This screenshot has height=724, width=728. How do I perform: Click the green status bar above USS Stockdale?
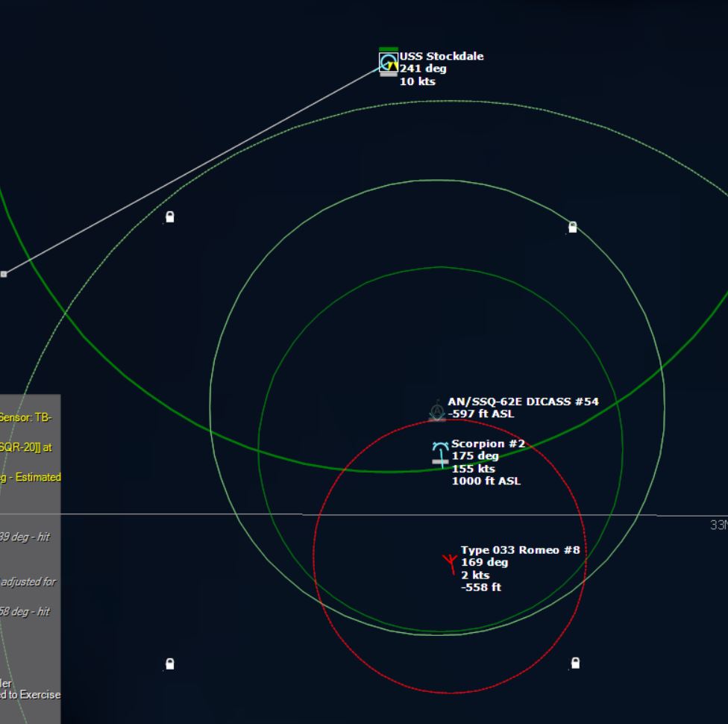(x=388, y=49)
